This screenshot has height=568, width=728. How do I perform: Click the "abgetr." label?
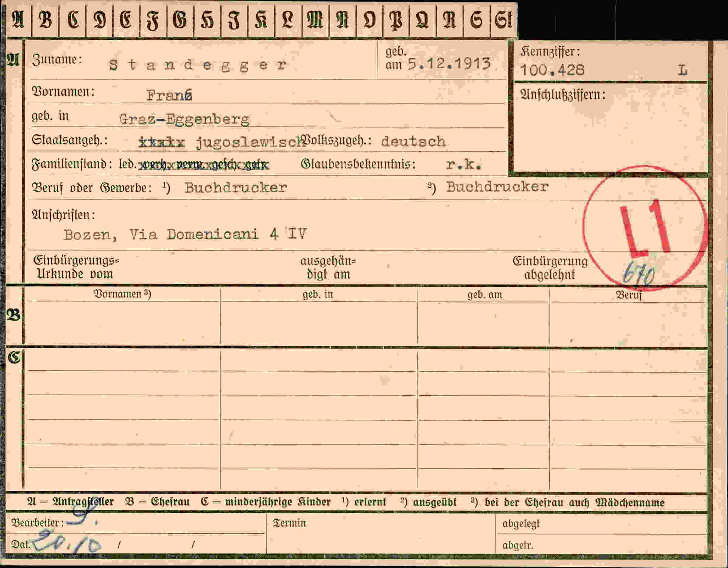tap(518, 545)
